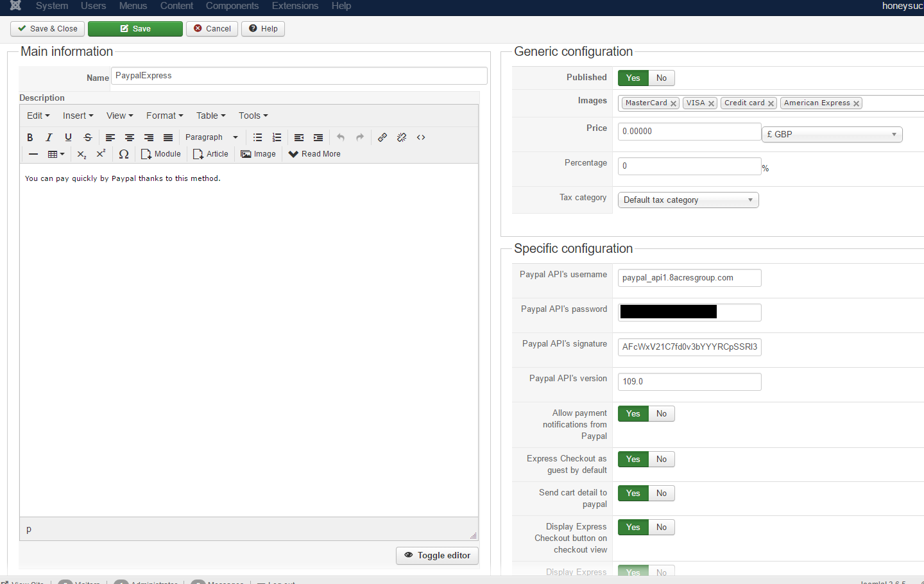924x584 pixels.
Task: Cancel editing the payment method
Action: tap(212, 29)
